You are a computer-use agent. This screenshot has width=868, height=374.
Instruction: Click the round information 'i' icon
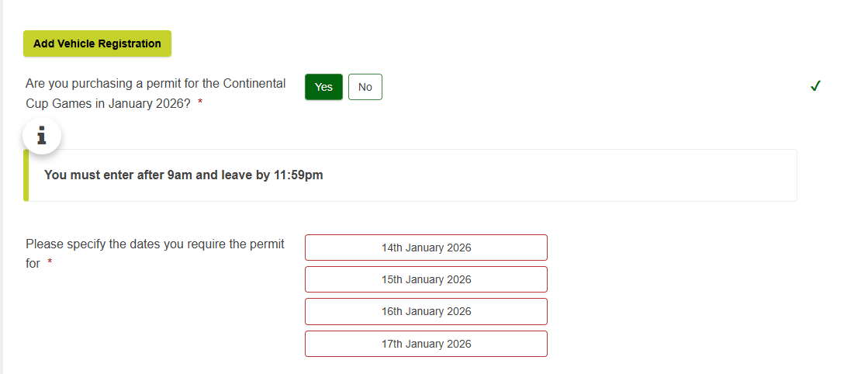click(42, 137)
